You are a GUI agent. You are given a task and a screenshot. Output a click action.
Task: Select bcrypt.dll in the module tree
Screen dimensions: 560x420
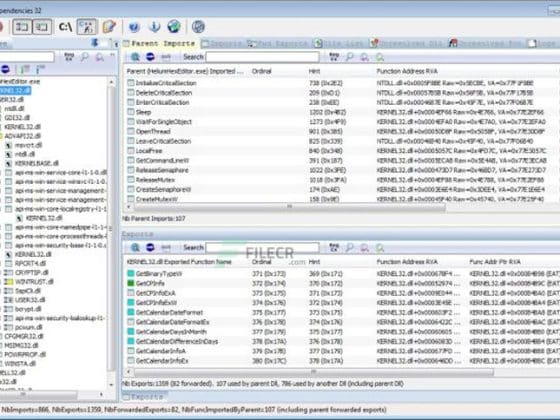(28, 309)
